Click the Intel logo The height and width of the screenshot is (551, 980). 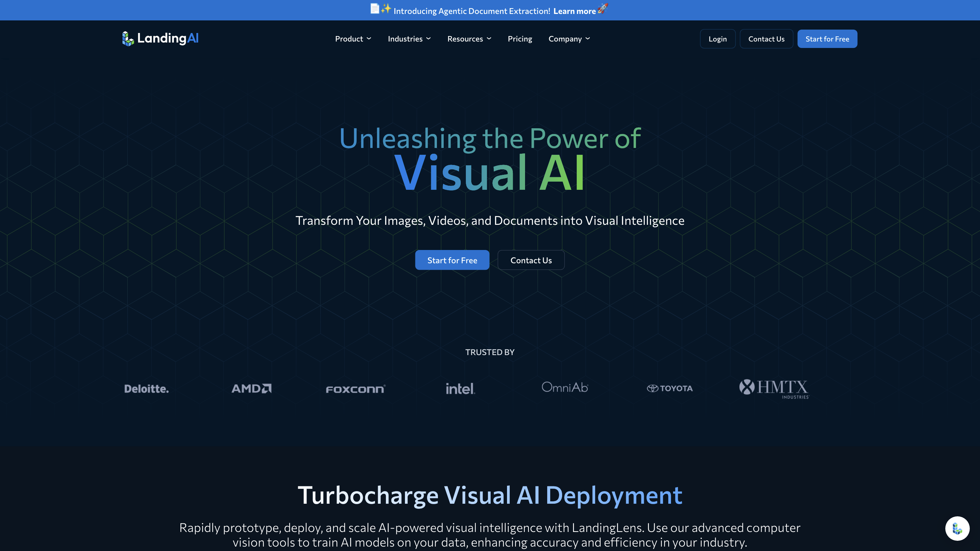pos(460,389)
